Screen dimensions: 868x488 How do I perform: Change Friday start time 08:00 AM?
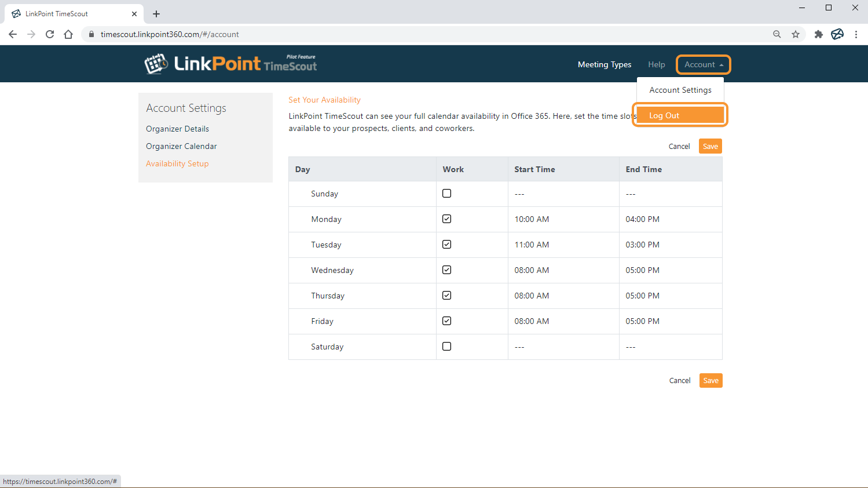click(532, 321)
